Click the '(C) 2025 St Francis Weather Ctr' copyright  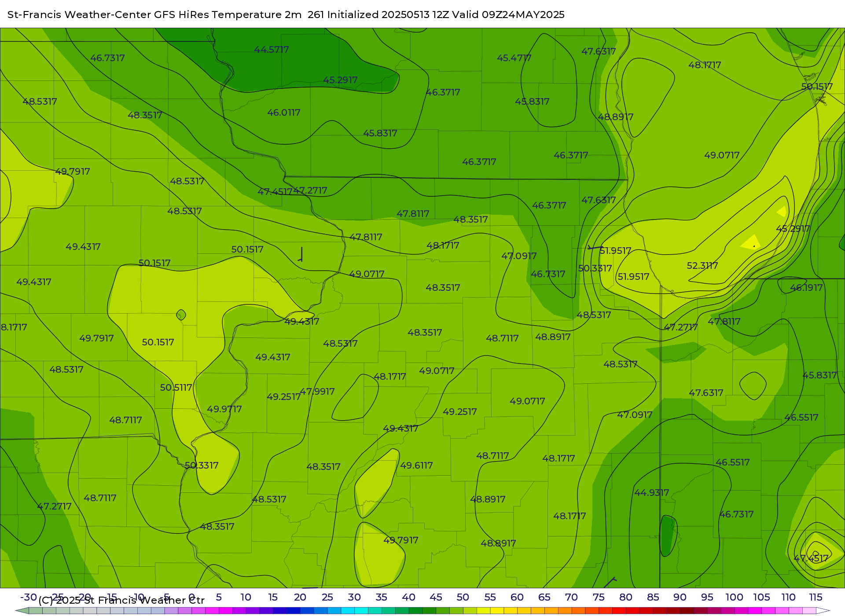(x=121, y=600)
